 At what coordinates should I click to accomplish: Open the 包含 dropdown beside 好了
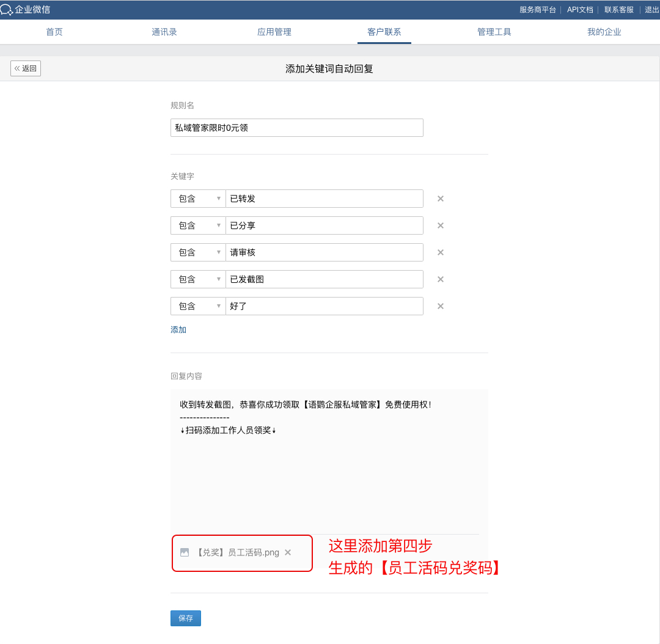tap(198, 306)
